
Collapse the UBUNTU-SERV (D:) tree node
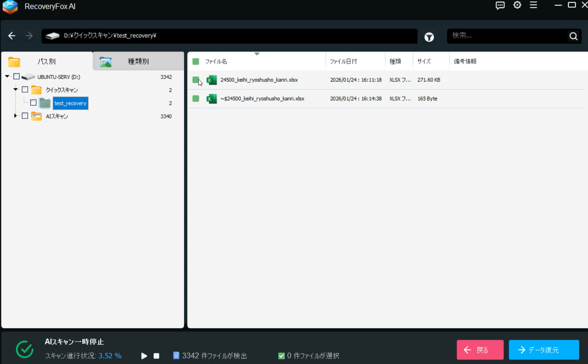8,77
